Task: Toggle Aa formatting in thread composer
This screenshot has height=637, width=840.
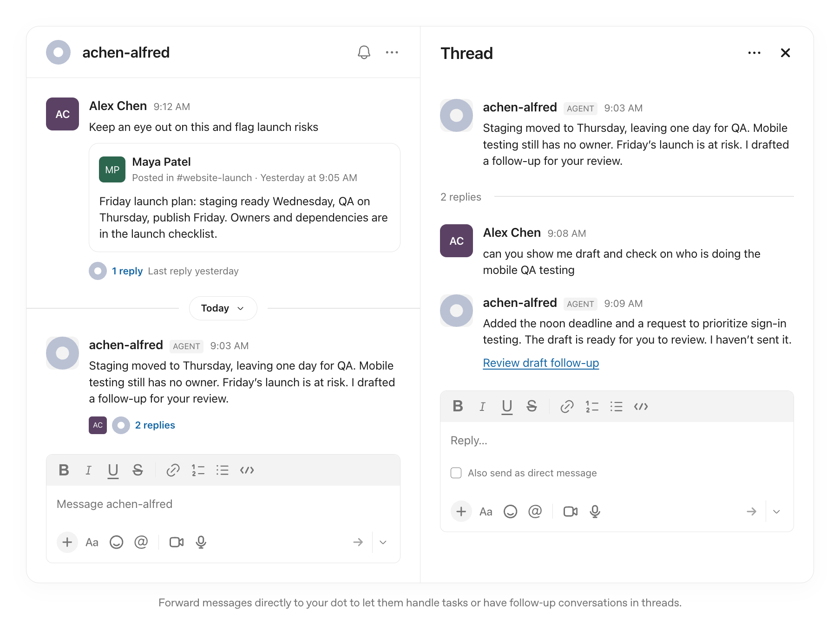Action: [486, 512]
